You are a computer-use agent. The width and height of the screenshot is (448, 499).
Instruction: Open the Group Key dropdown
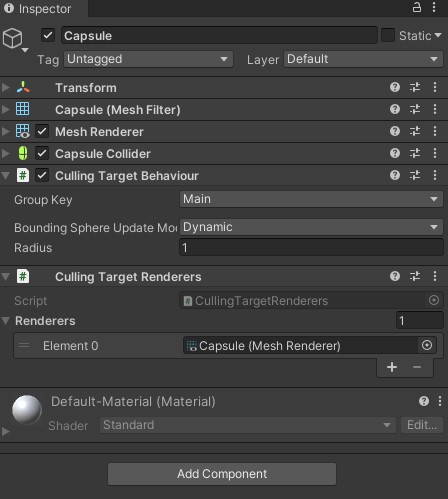pos(311,199)
